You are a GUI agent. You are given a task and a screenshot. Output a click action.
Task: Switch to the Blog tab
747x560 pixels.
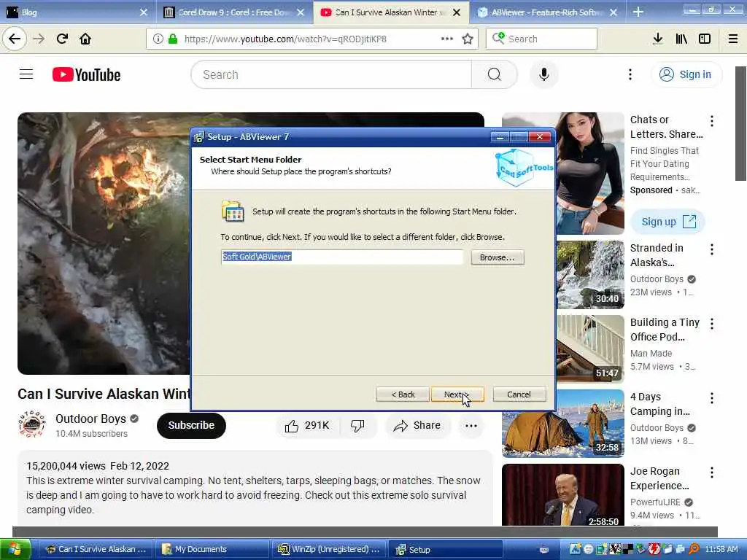77,12
